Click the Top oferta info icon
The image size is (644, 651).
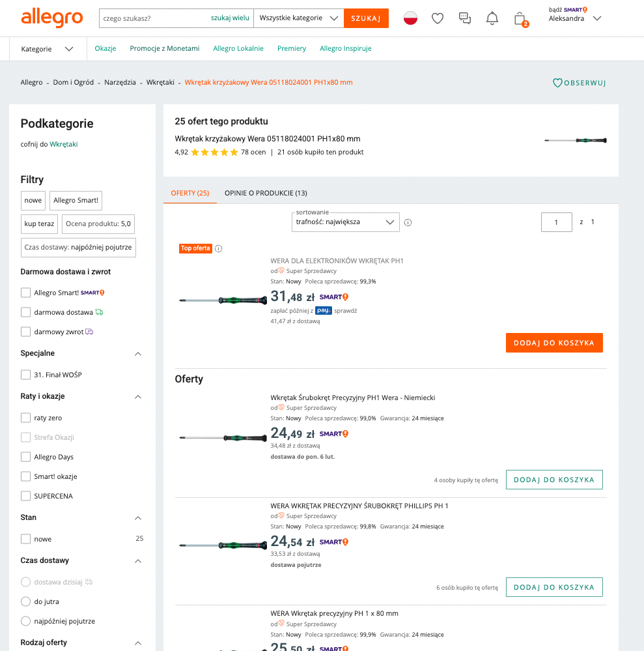(x=218, y=249)
